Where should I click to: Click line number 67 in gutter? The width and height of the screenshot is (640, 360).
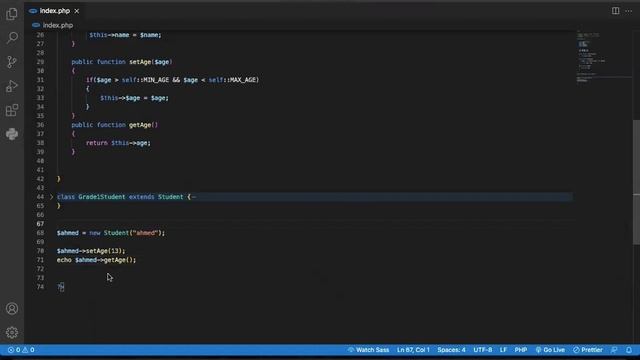pyautogui.click(x=40, y=224)
